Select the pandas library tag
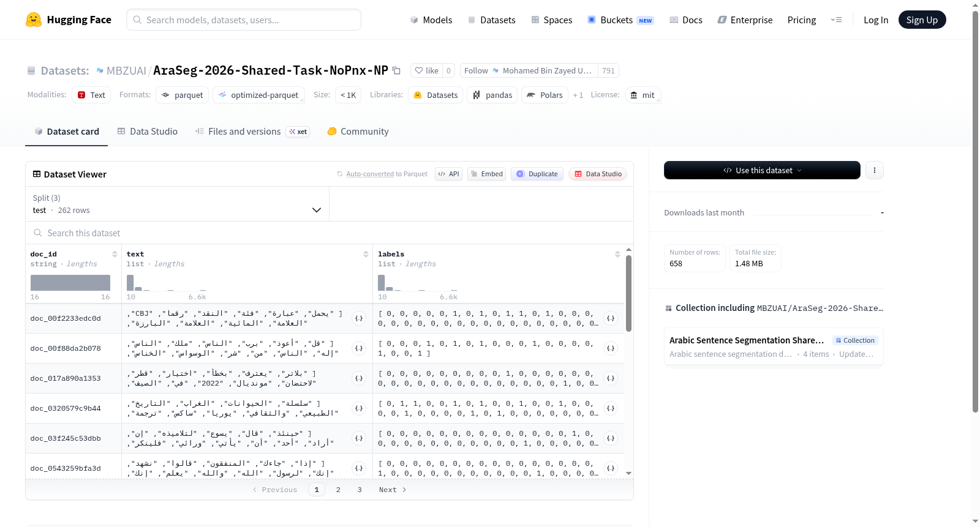The image size is (980, 527). pyautogui.click(x=492, y=95)
